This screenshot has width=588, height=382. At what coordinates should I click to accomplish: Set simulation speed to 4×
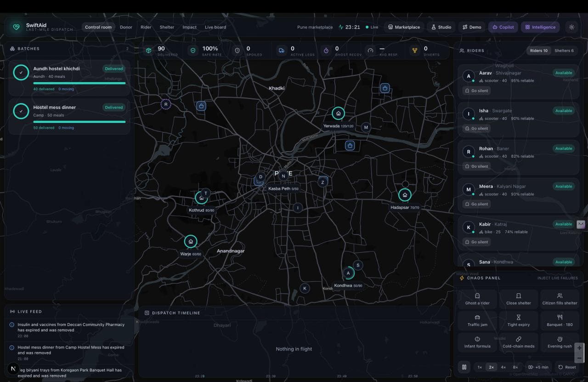pos(503,367)
